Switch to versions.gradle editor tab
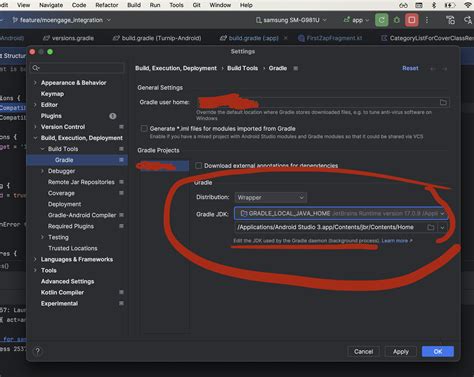The image size is (474, 377). click(68, 38)
